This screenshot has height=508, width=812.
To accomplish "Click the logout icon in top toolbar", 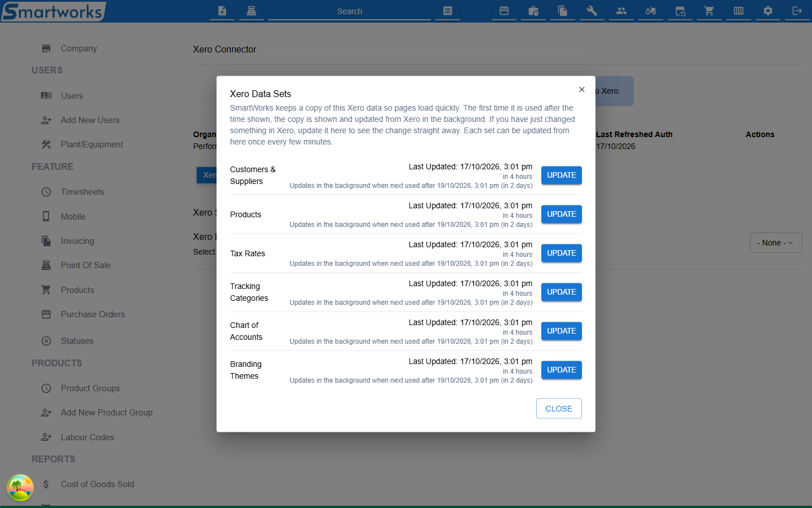I will (x=797, y=11).
